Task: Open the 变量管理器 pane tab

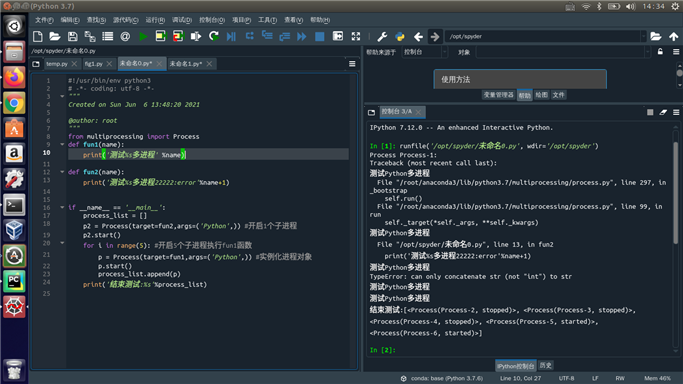Action: [x=498, y=95]
